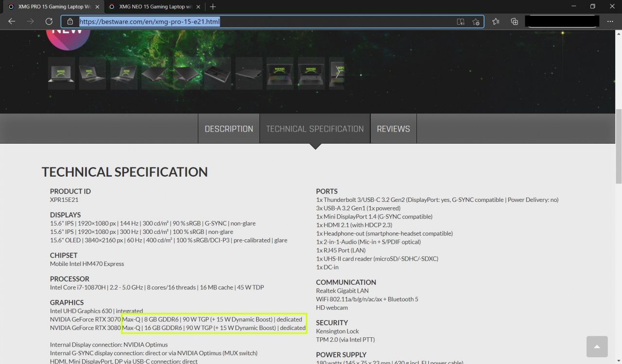Viewport: 622px width, 364px height.
Task: Click the padlock site info icon
Action: pyautogui.click(x=70, y=22)
